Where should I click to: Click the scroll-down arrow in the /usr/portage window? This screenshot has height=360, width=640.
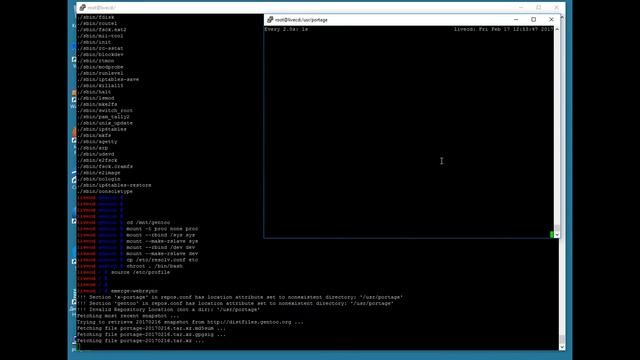coord(557,235)
